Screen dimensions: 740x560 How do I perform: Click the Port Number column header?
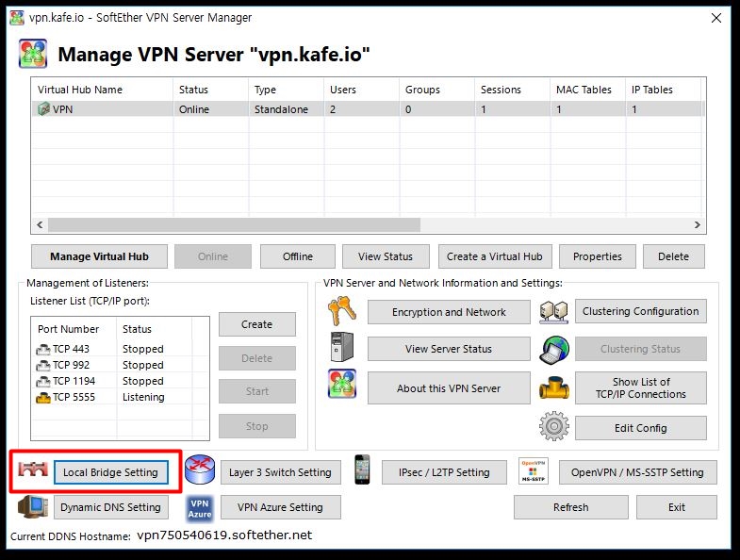74,329
